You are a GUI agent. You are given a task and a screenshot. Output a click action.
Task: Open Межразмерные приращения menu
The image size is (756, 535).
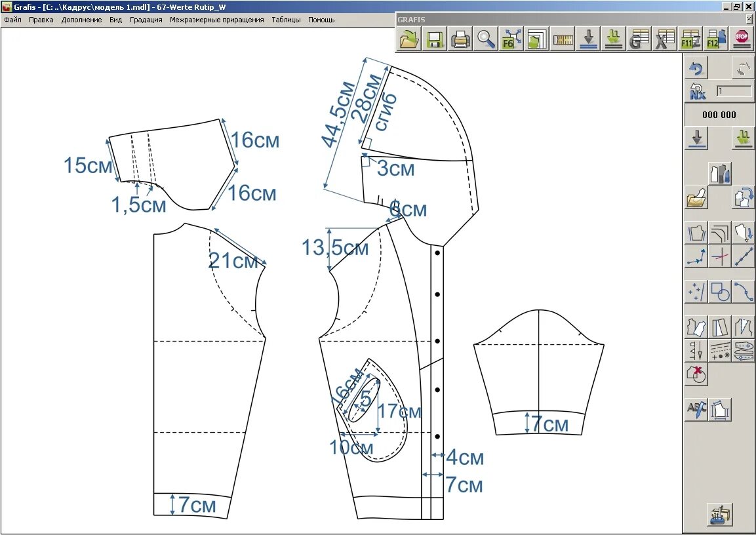(x=216, y=20)
